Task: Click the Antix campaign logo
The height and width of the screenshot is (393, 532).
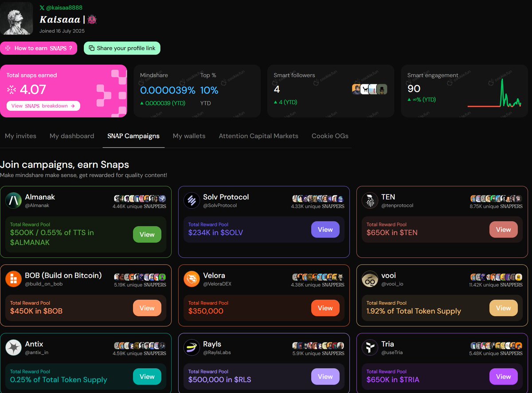Action: coord(13,348)
